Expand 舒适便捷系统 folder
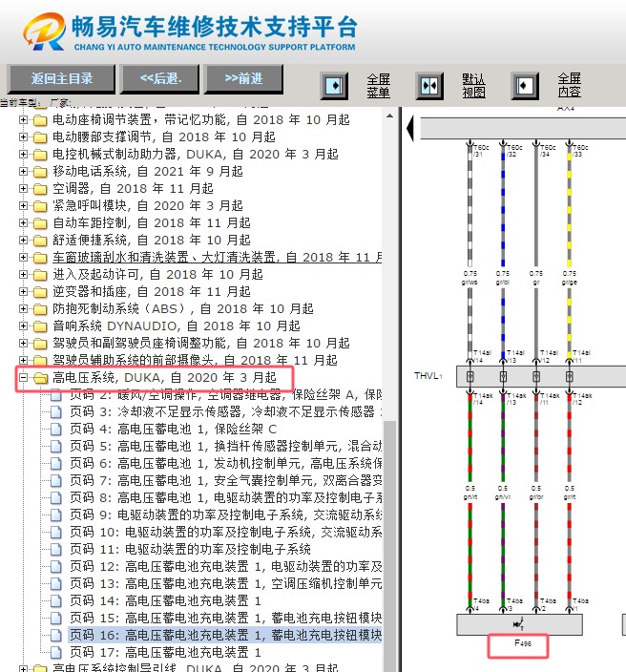Viewport: 626px width, 672px height. pos(24,240)
